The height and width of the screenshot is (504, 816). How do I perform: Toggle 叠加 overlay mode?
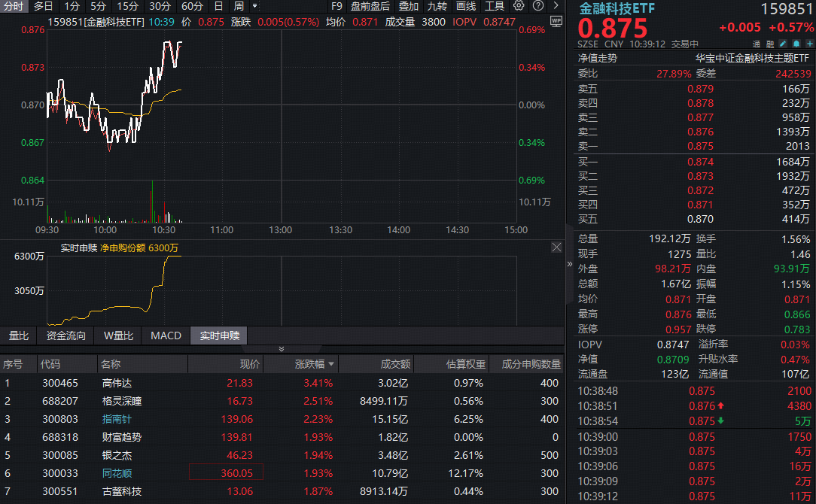pyautogui.click(x=409, y=6)
